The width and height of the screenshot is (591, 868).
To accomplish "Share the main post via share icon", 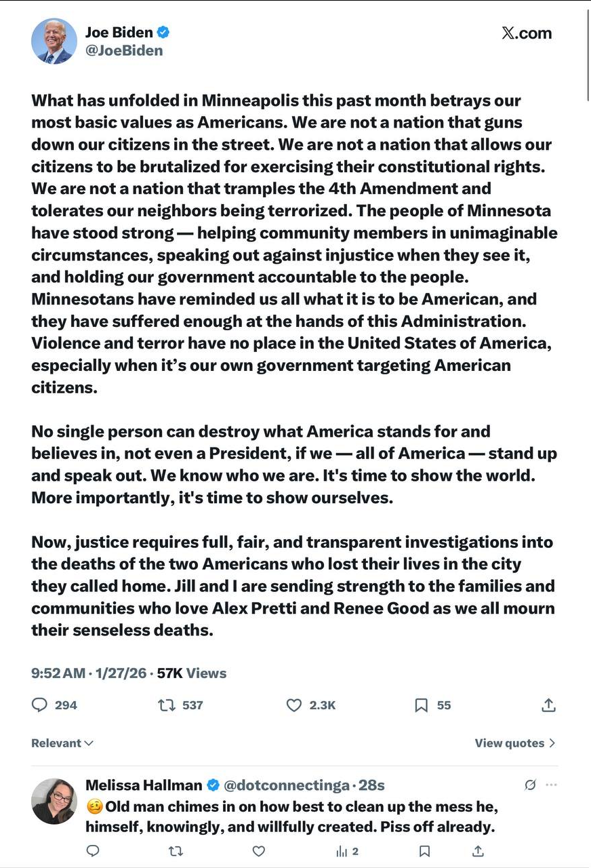I will (x=548, y=705).
